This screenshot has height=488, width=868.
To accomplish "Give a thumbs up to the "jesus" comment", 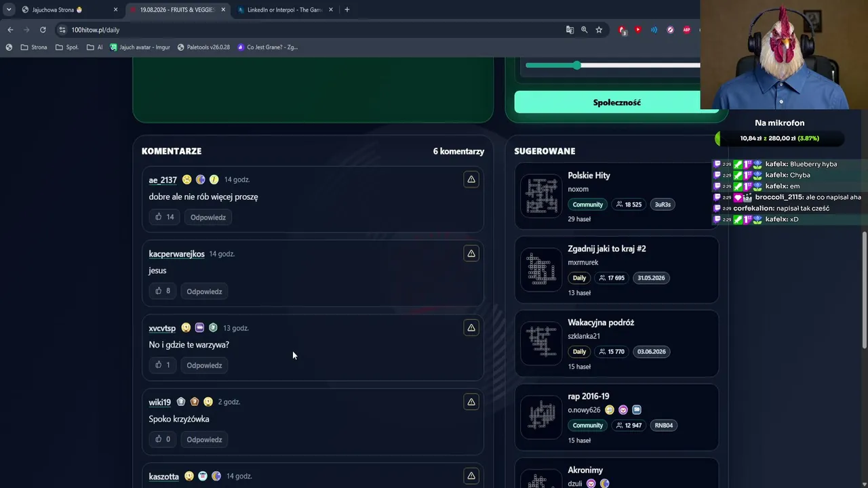I will (x=163, y=291).
